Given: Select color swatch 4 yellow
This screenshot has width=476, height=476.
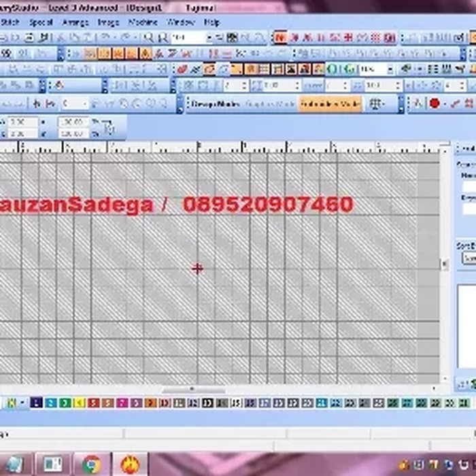Looking at the screenshot, I should 80,403.
